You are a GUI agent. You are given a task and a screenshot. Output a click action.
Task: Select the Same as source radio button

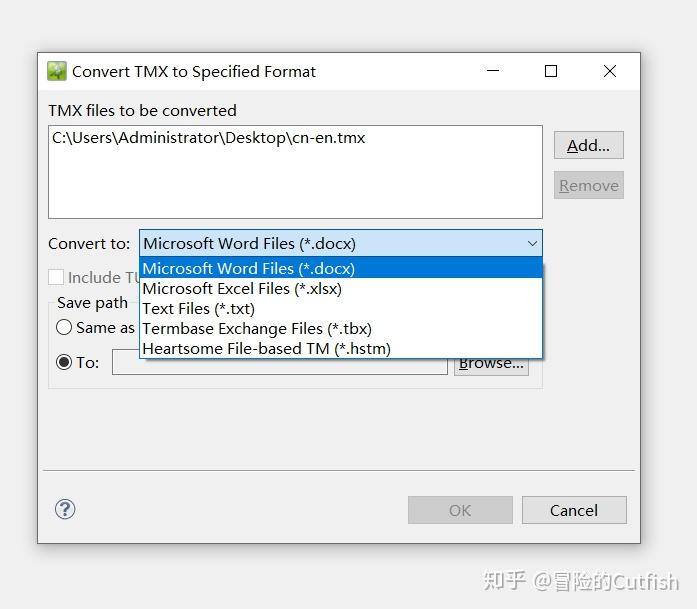click(65, 327)
